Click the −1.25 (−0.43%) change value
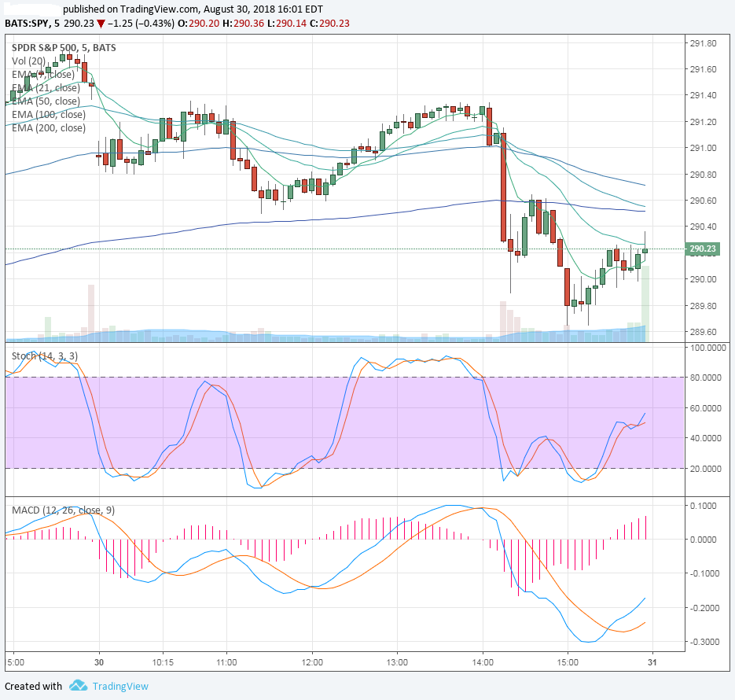 pyautogui.click(x=141, y=24)
